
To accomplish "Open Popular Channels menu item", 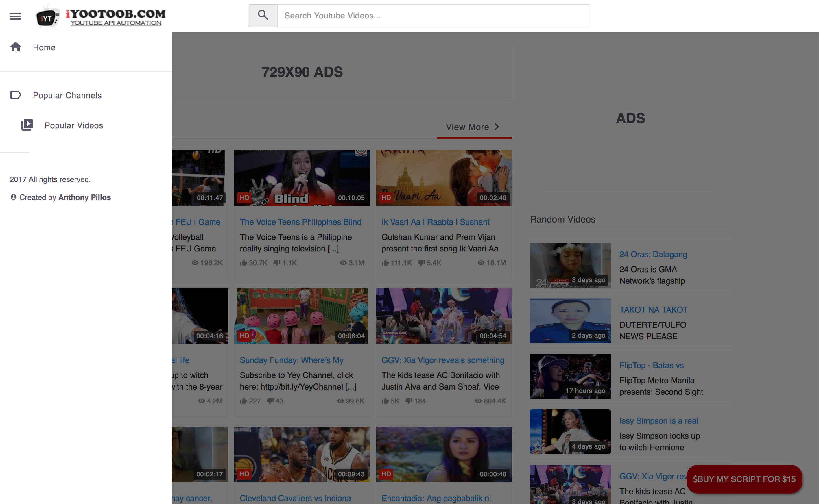I will (x=67, y=95).
